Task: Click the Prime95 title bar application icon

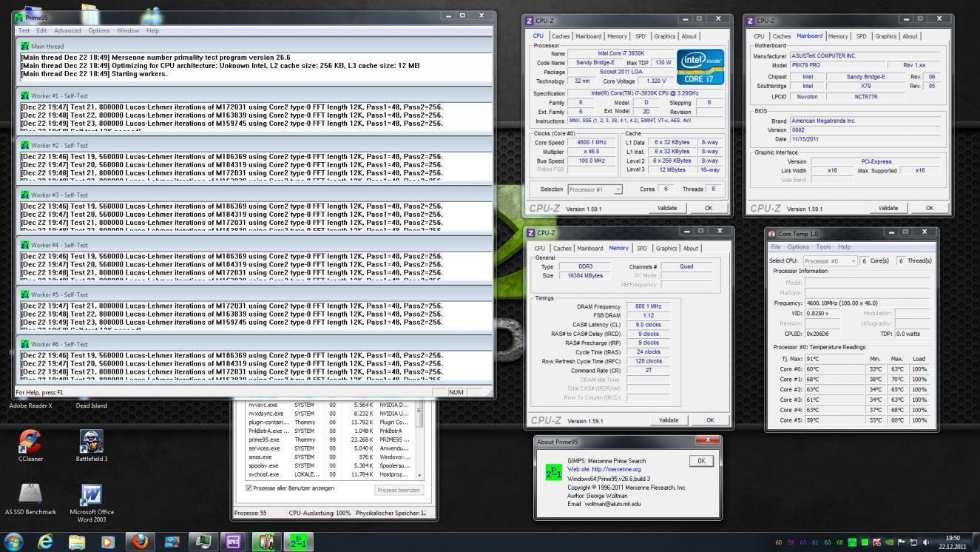Action: click(19, 17)
